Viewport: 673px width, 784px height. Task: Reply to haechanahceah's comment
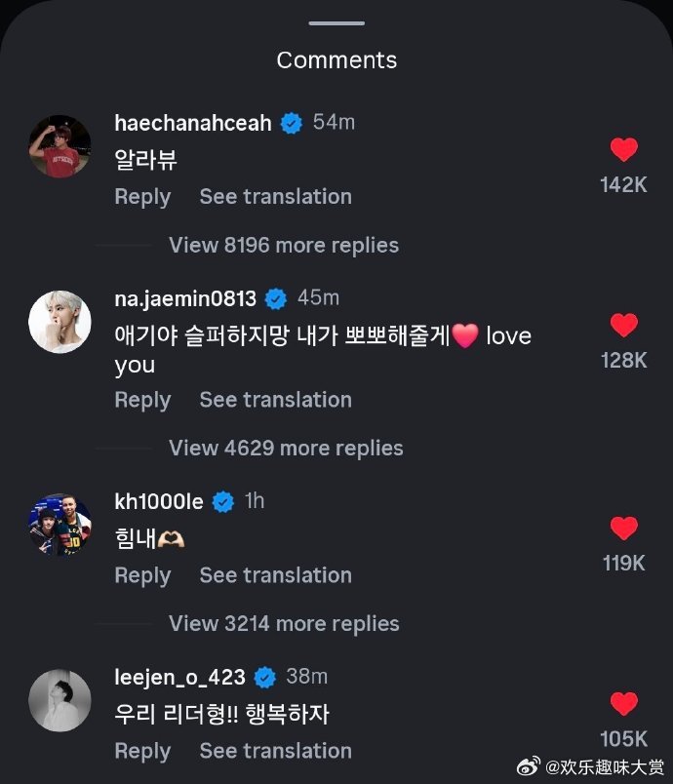point(142,197)
